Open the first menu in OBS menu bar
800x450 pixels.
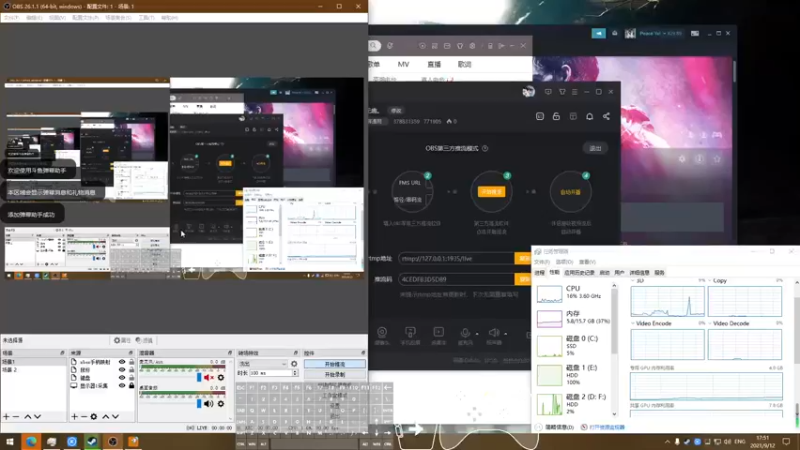[x=11, y=17]
